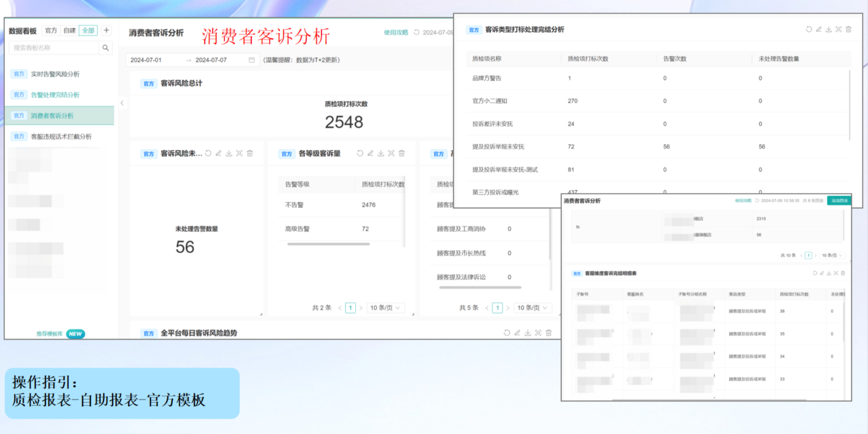Switch to the 自建 dashboard tab
The width and height of the screenshot is (868, 434).
(69, 30)
